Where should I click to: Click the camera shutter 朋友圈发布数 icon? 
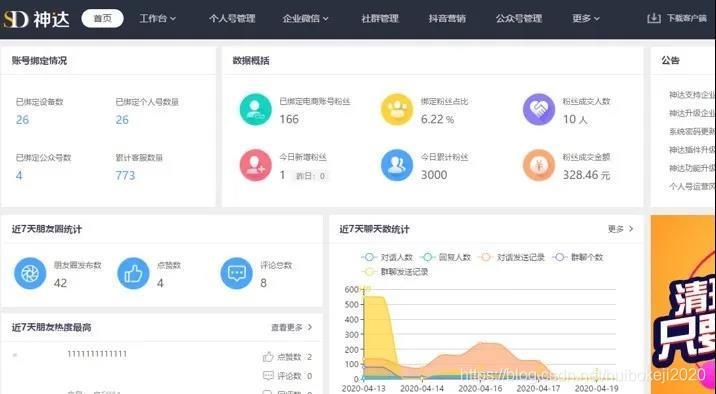click(30, 273)
